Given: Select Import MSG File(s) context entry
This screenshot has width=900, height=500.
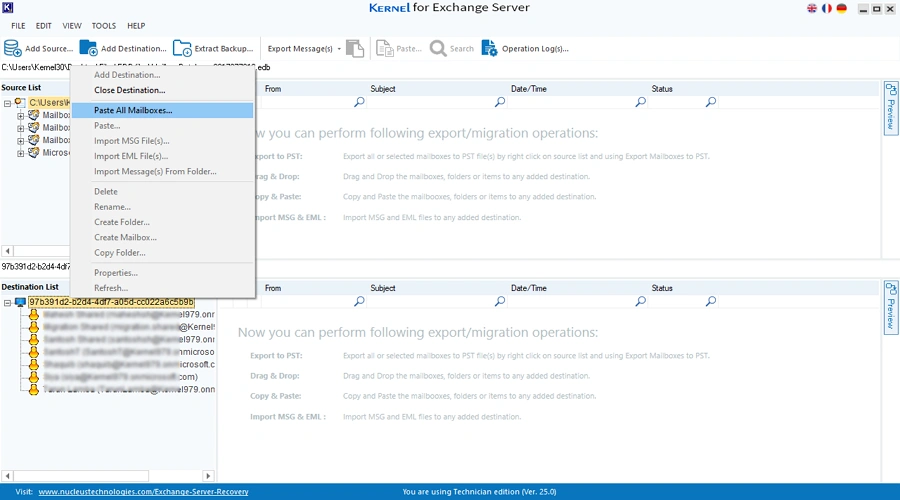Looking at the screenshot, I should tap(162, 141).
